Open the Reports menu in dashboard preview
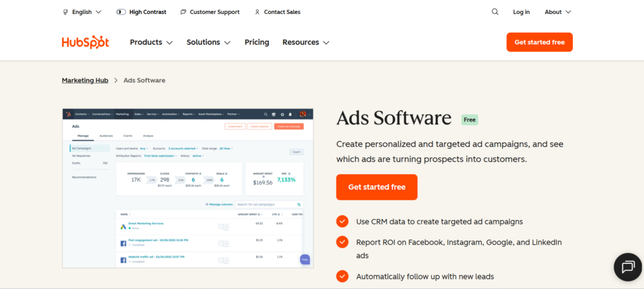The image size is (644, 289). pos(189,114)
